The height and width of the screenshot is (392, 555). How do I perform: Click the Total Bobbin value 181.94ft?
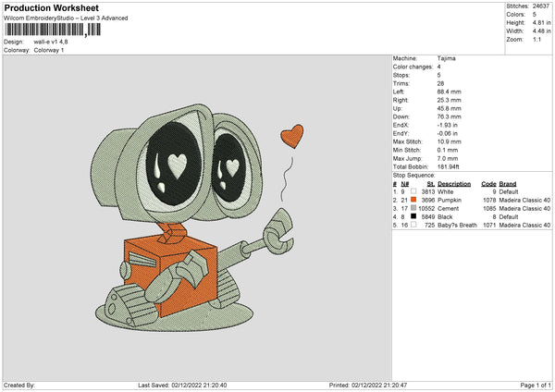point(448,166)
